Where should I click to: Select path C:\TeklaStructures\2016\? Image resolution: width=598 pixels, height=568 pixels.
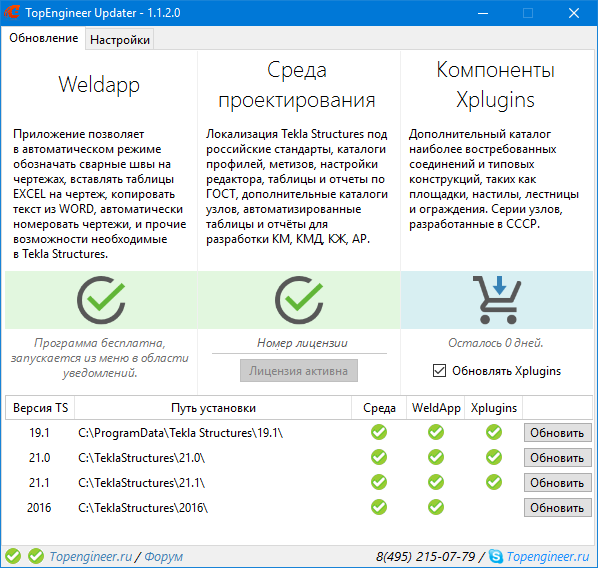pyautogui.click(x=143, y=507)
